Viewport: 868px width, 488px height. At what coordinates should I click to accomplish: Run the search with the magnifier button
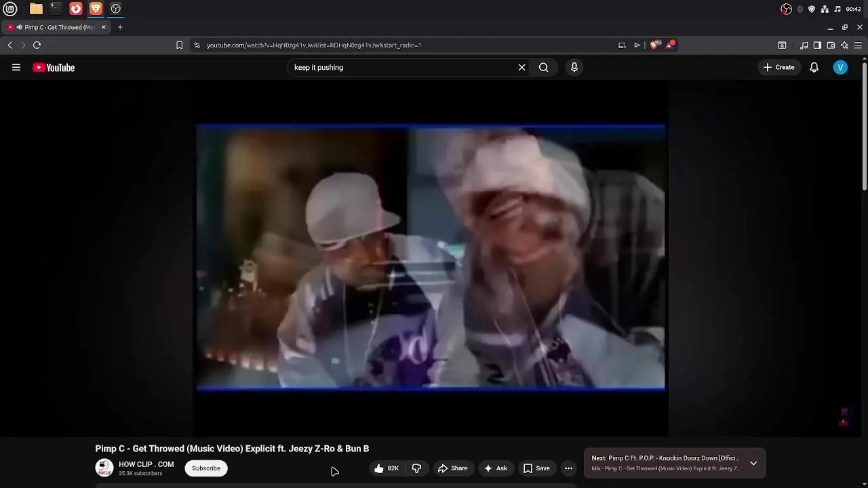(x=543, y=67)
